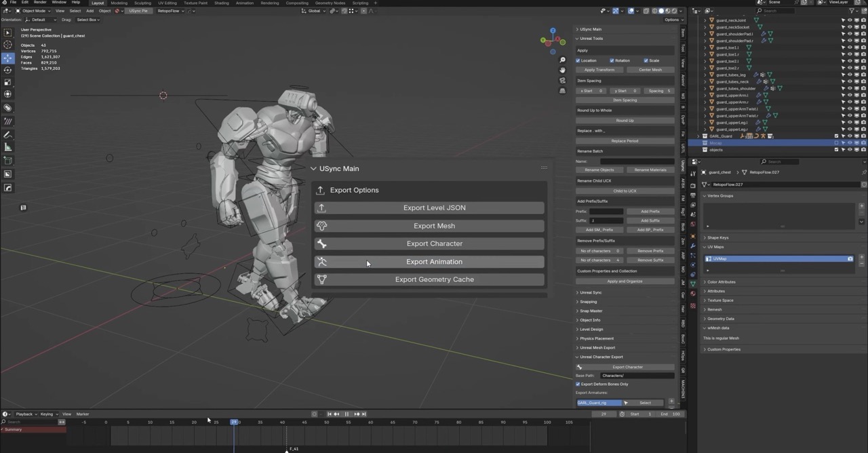Uncheck Export Deform Bones Only
Image resolution: width=868 pixels, height=453 pixels.
pos(578,384)
